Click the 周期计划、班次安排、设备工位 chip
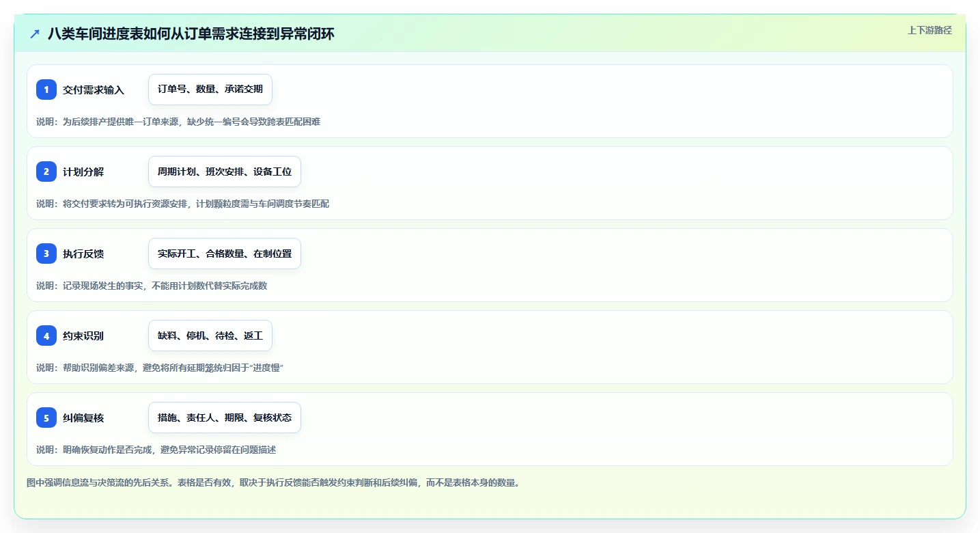The height and width of the screenshot is (533, 980). (x=225, y=172)
